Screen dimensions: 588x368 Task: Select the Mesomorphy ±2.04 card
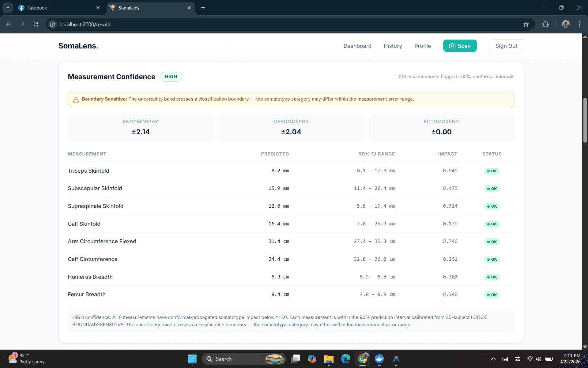(291, 128)
